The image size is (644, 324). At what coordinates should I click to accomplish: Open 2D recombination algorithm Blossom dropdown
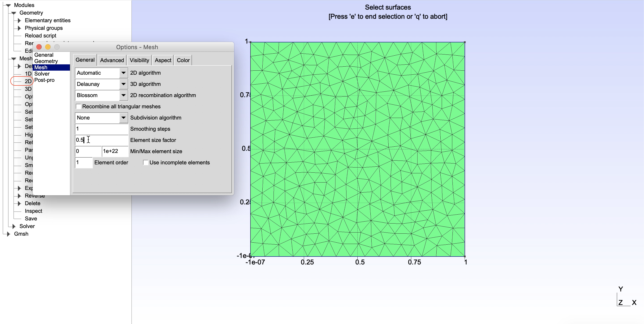(123, 95)
